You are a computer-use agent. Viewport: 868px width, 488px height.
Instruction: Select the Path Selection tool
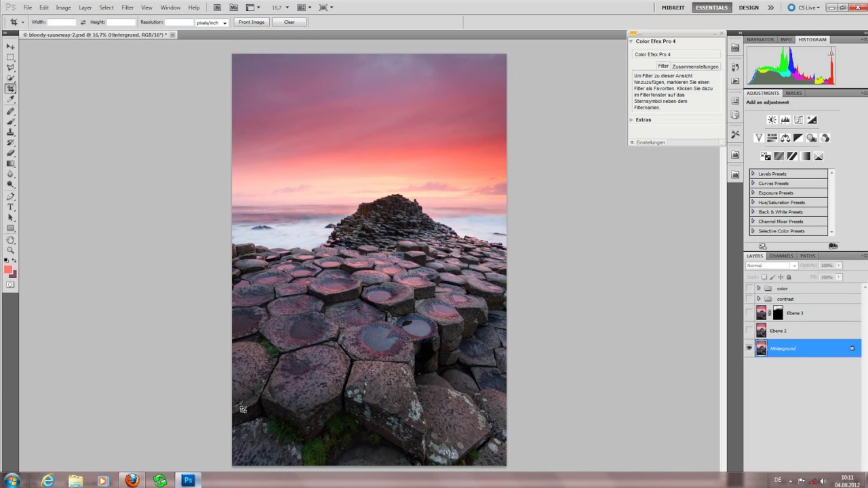click(10, 218)
